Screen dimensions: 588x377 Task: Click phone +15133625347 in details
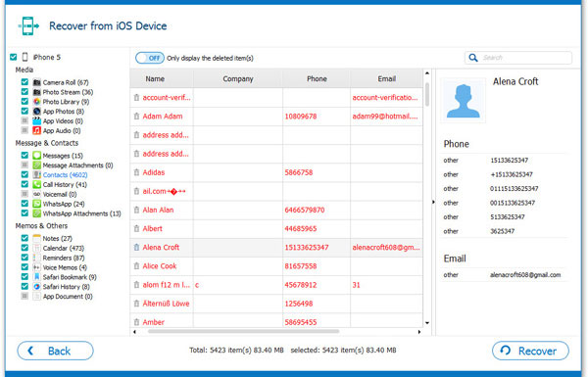pos(512,174)
